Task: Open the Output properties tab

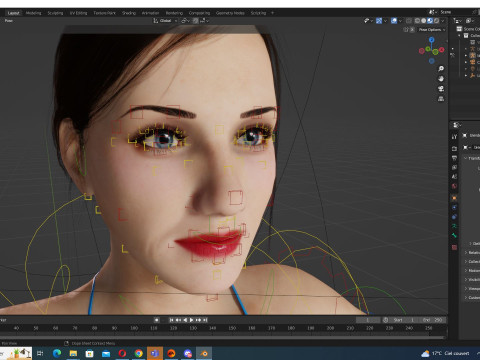Action: (x=454, y=158)
